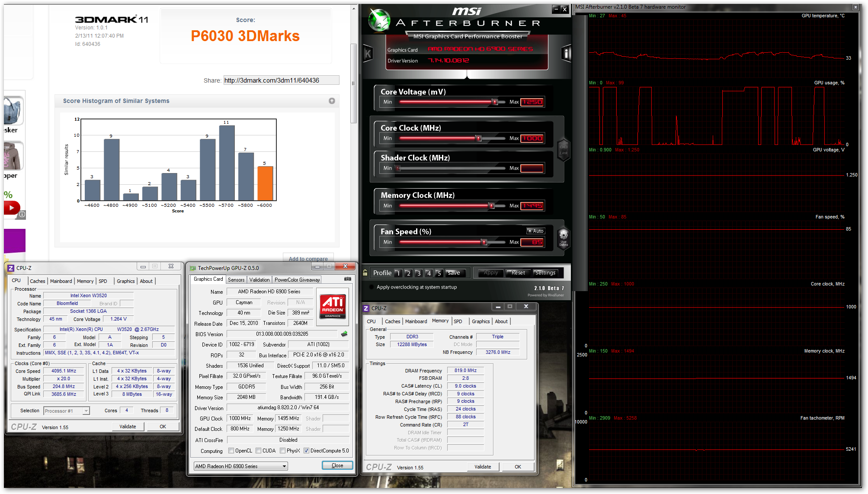Click the ATI Radeon logo in GPU-Z
868x494 pixels.
[x=333, y=306]
